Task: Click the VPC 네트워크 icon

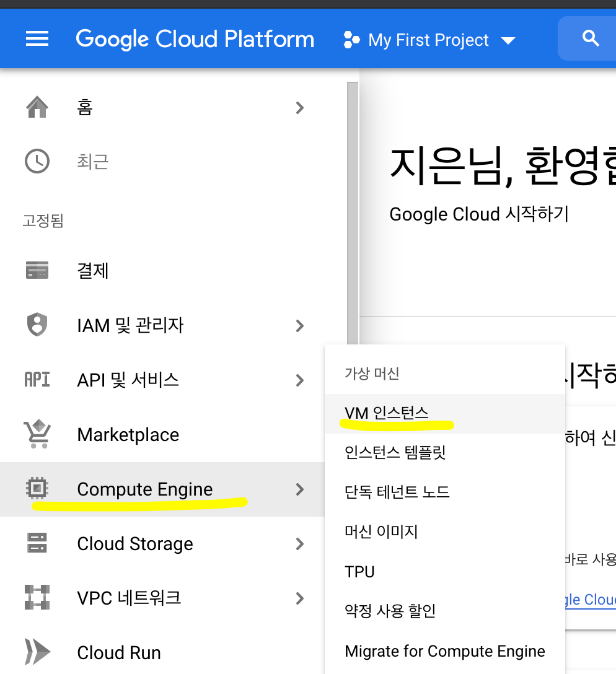Action: (x=37, y=597)
